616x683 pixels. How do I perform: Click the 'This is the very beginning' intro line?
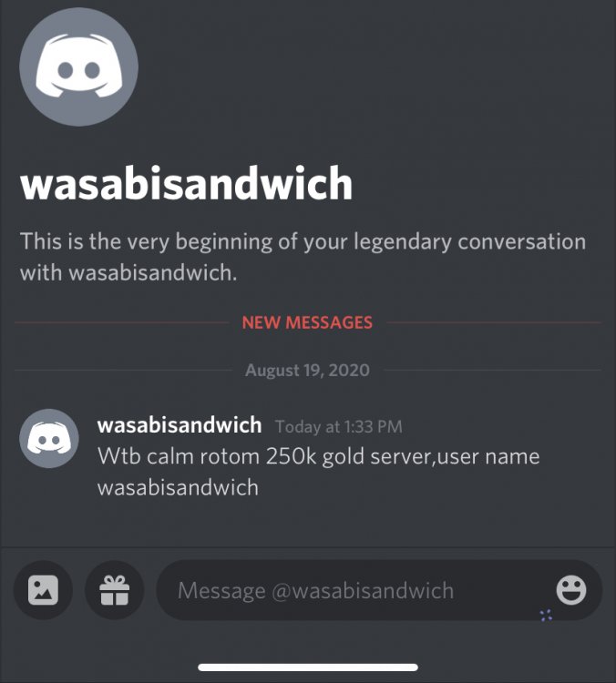click(303, 241)
